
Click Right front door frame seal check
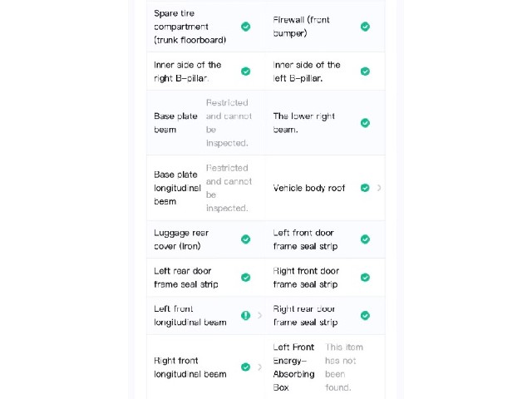(x=365, y=277)
